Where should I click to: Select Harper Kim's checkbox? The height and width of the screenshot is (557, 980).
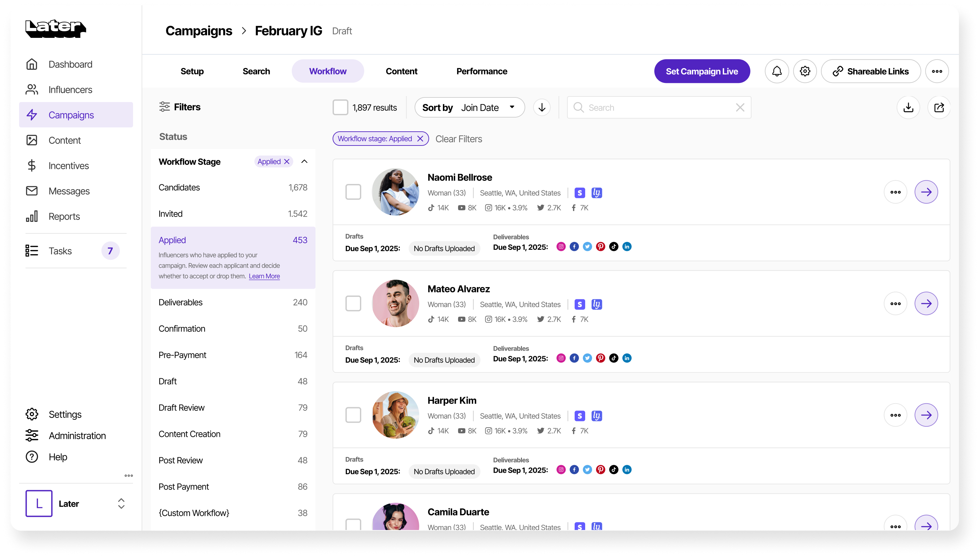tap(353, 415)
